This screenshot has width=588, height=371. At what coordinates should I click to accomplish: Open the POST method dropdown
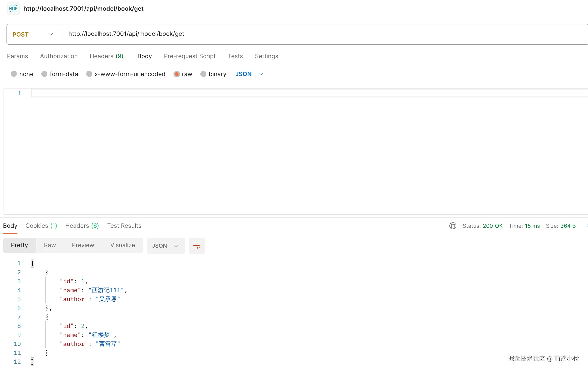[33, 34]
